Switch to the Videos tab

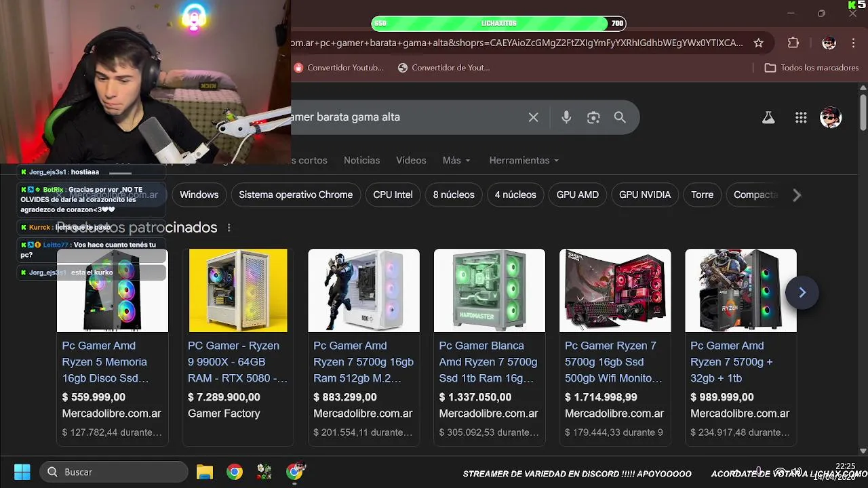411,161
